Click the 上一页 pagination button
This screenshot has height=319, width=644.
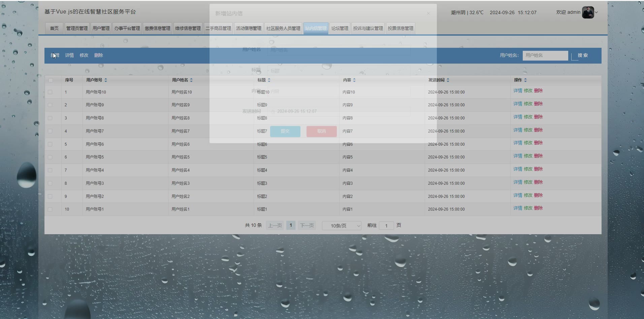pos(275,225)
